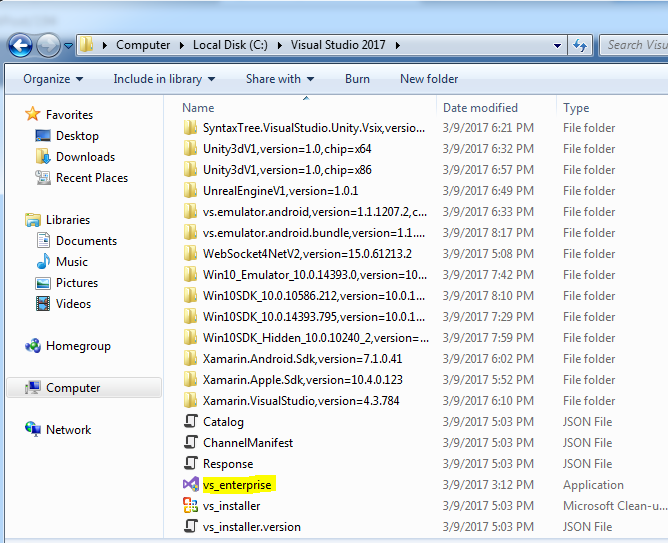This screenshot has width=668, height=543.
Task: Click Local Disk (C:) in the breadcrumb
Action: coord(230,45)
